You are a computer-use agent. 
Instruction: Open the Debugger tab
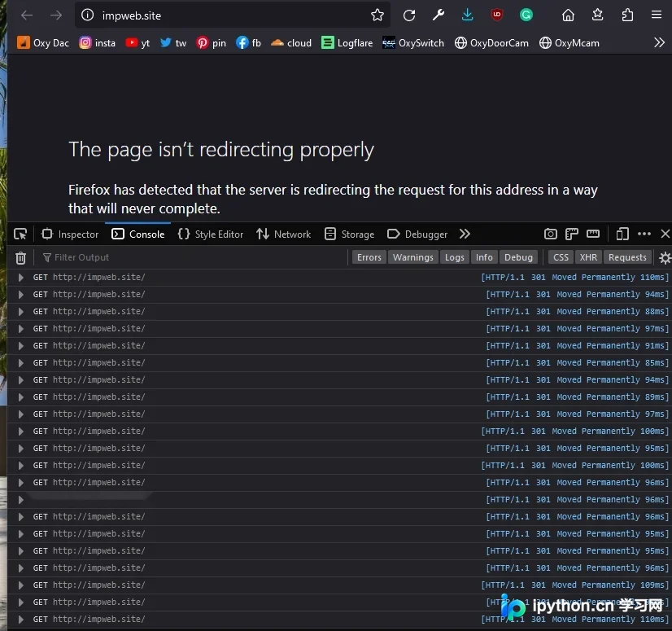(417, 234)
